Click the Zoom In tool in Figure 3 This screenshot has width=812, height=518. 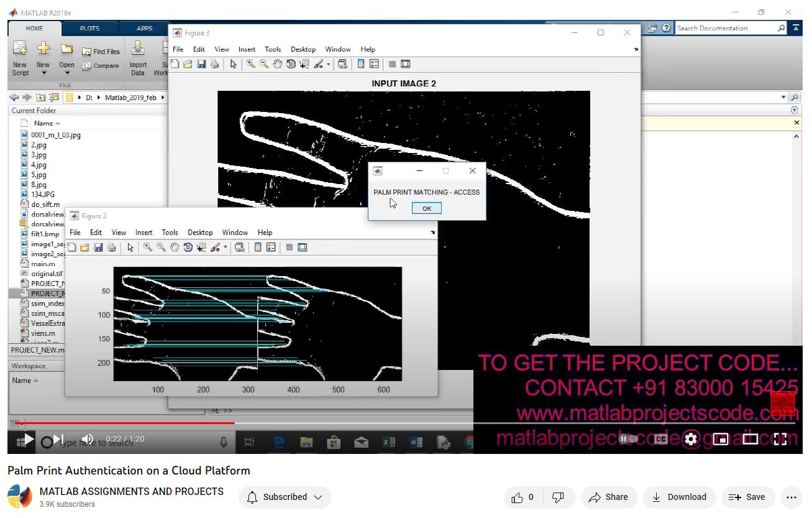click(x=251, y=64)
